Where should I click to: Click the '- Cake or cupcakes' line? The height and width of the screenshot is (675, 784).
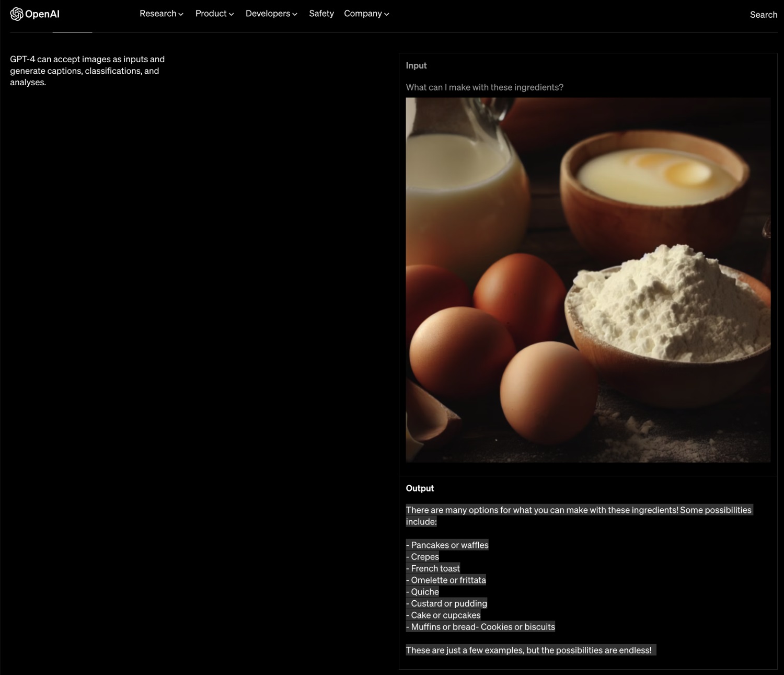point(443,615)
